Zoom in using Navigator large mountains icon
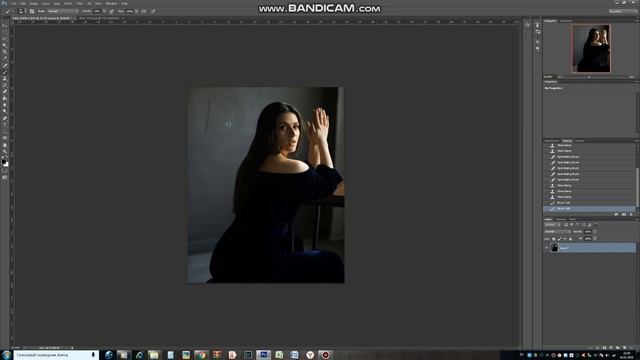Screen dimensions: 640x360 (632, 77)
